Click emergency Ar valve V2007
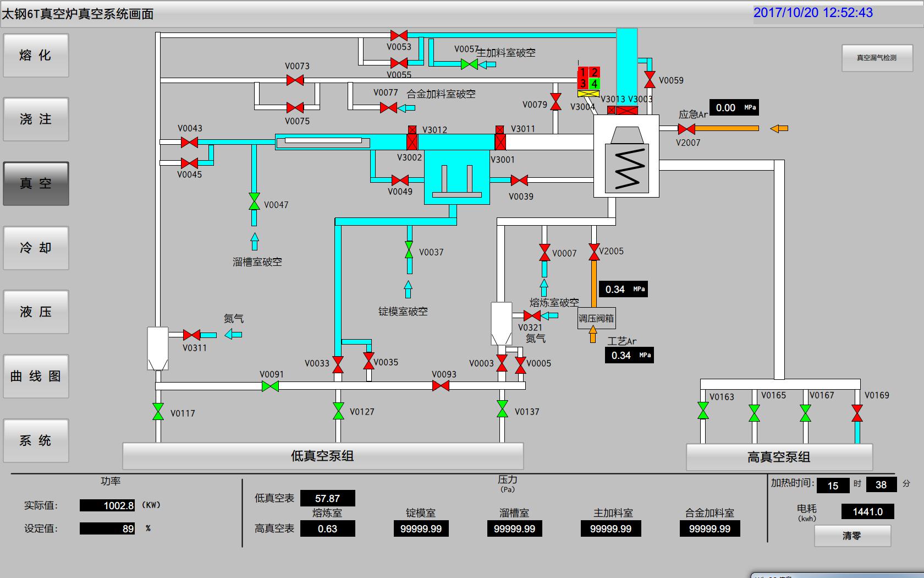Viewport: 924px width, 578px height. 686,129
